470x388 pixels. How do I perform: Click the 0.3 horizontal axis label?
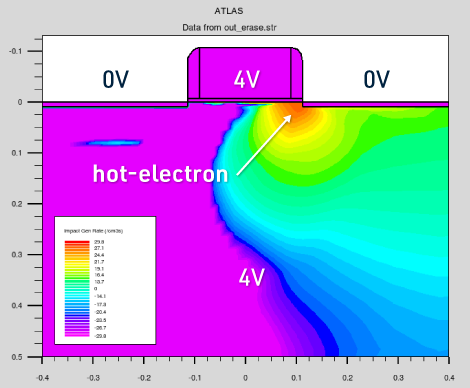point(398,378)
